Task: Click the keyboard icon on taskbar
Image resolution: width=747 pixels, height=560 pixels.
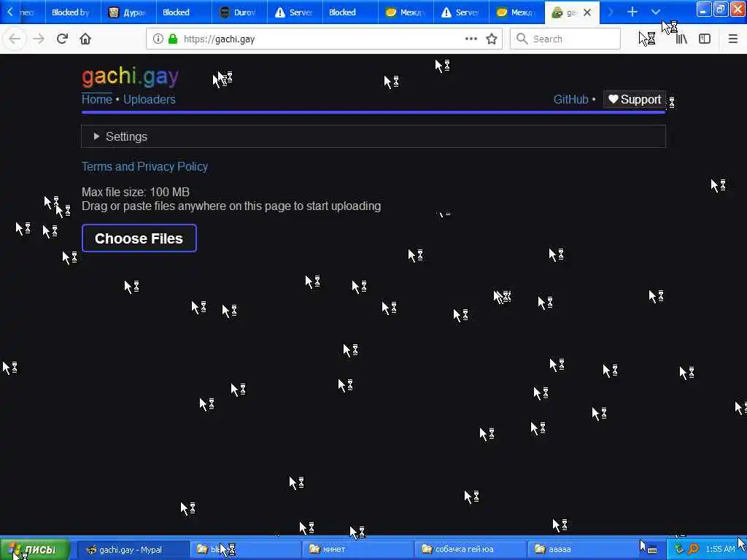Action: pyautogui.click(x=652, y=550)
